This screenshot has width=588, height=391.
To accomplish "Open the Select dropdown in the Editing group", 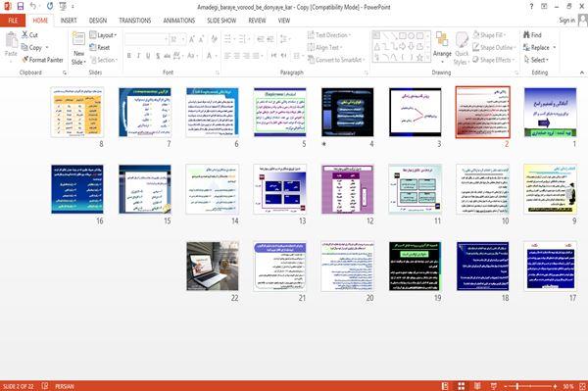I will 536,60.
